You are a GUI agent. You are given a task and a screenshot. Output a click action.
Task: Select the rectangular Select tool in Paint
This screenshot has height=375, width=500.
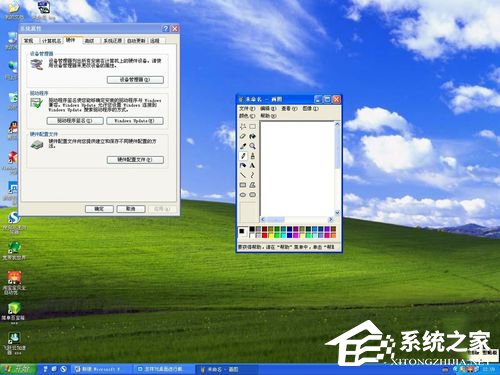coord(253,126)
